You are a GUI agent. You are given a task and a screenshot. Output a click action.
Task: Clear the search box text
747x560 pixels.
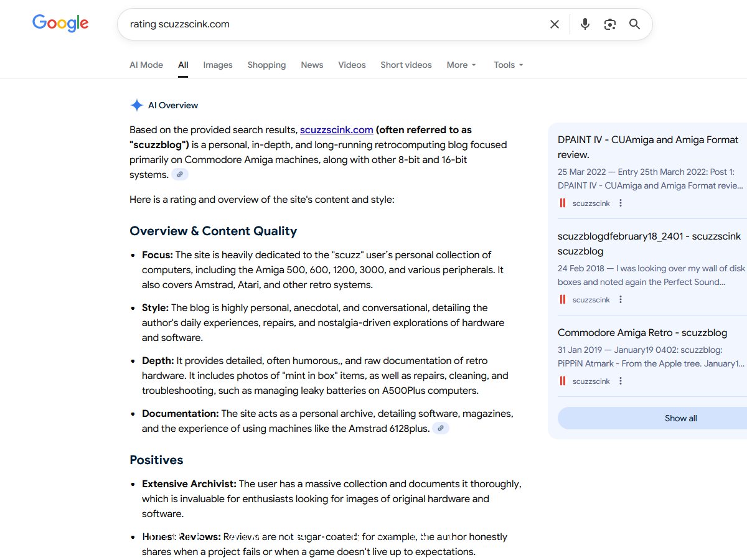pyautogui.click(x=554, y=24)
